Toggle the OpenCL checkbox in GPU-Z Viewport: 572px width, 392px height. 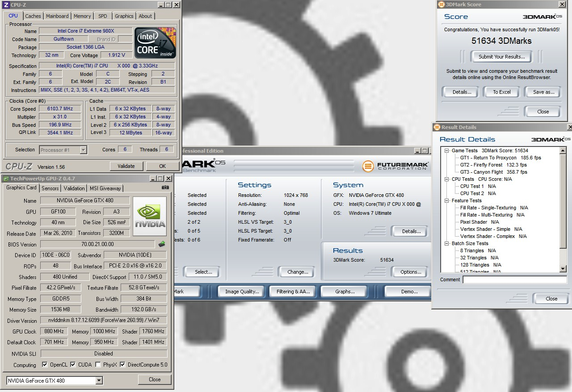(45, 365)
